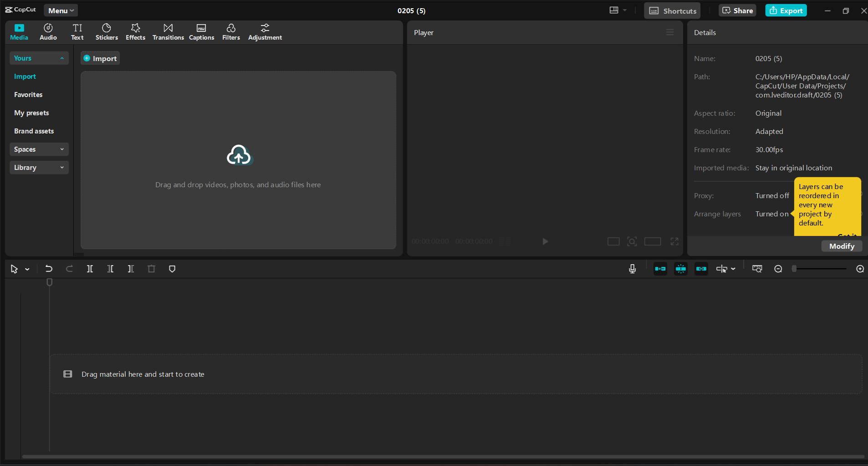Click the marker shield icon in timeline toolbar
Screen dimensions: 868x466
172,269
